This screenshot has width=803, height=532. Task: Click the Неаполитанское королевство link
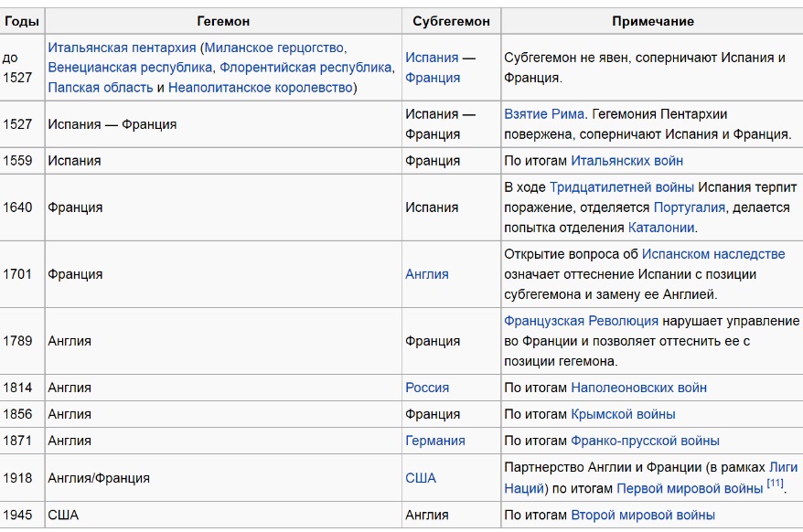(260, 88)
